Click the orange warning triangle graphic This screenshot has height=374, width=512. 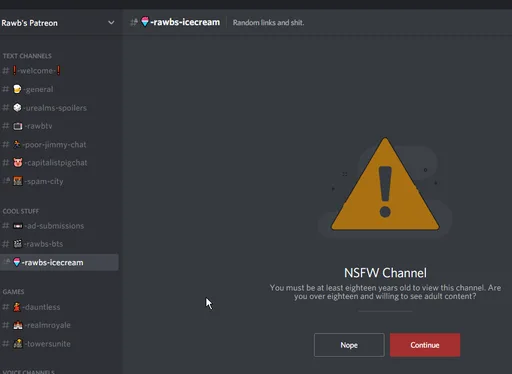point(385,184)
